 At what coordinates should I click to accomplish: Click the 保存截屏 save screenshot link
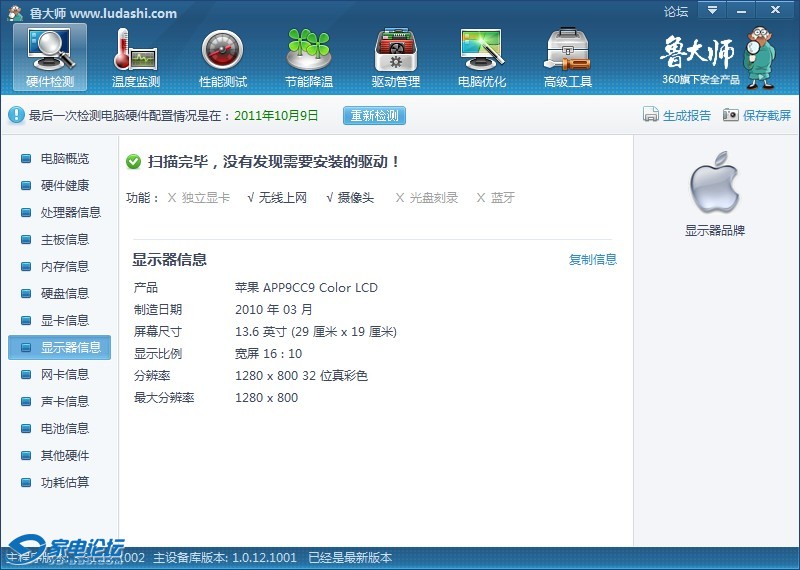click(x=757, y=116)
